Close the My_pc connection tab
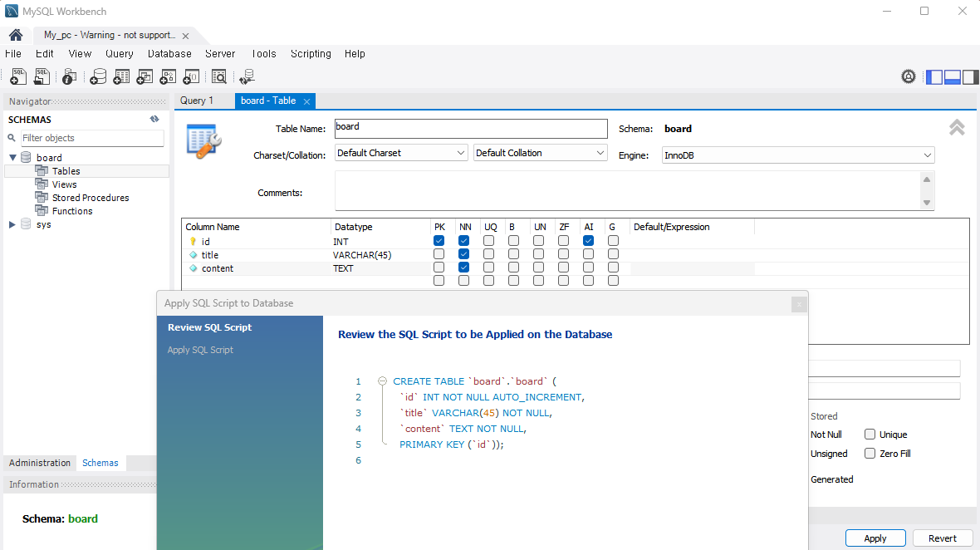The height and width of the screenshot is (550, 980). (186, 37)
